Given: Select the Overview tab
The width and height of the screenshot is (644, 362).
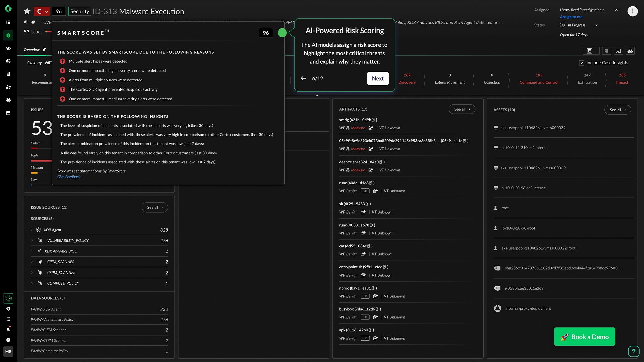Looking at the screenshot, I should [x=31, y=50].
